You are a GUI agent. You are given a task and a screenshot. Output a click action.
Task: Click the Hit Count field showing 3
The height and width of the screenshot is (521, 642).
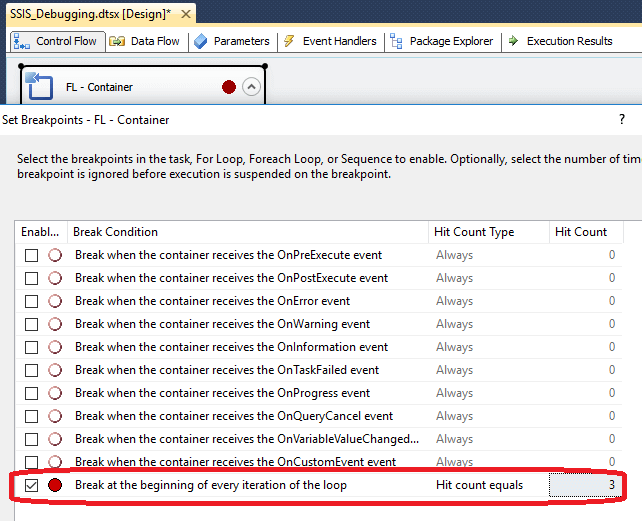[x=586, y=485]
